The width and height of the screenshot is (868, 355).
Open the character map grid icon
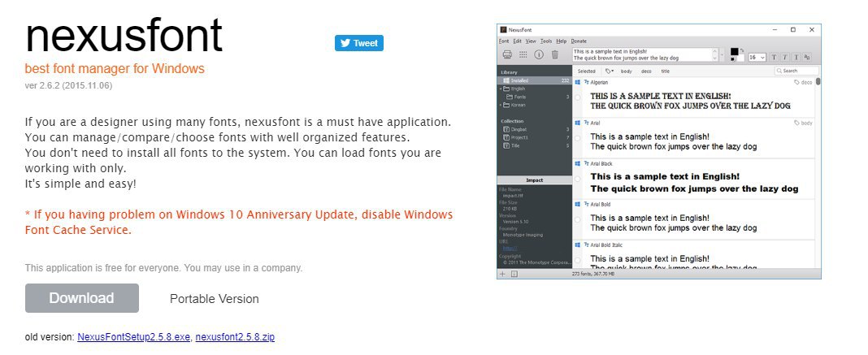523,54
